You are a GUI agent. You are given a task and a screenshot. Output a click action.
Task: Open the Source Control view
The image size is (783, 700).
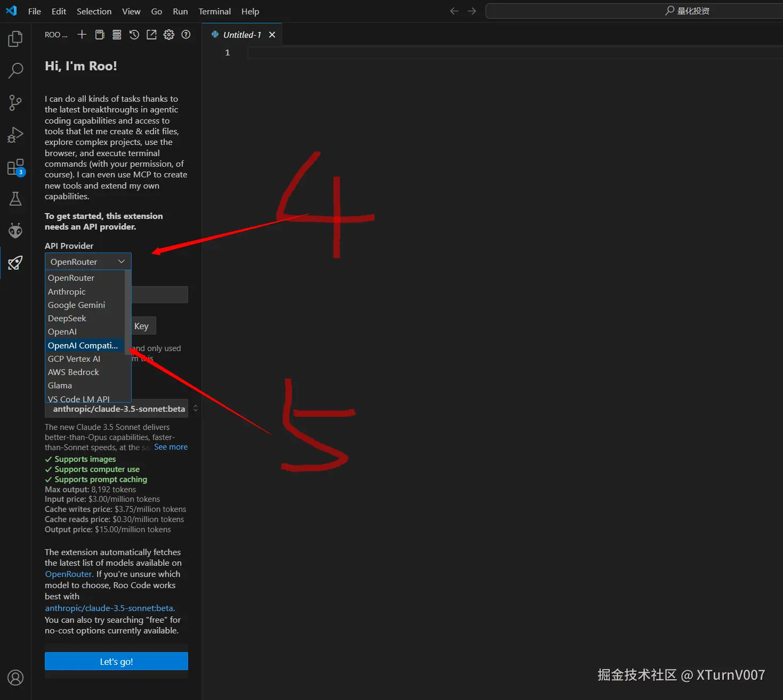point(15,102)
